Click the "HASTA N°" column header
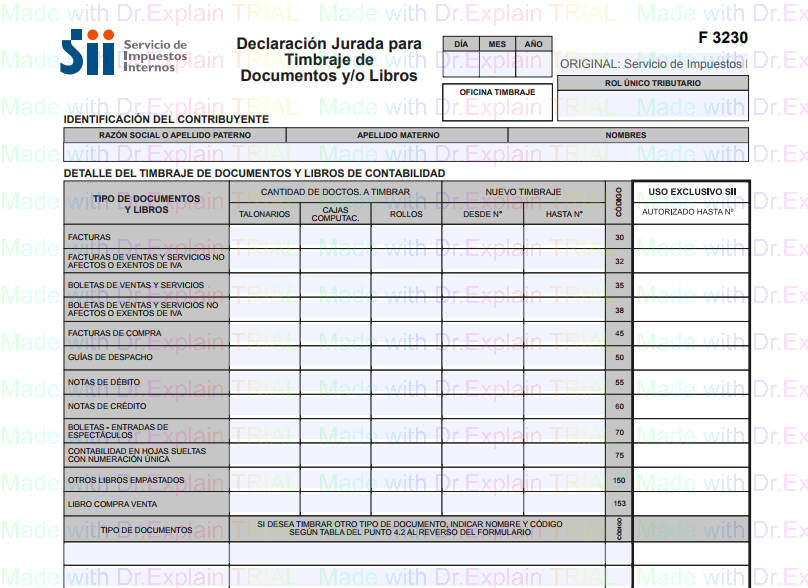 pos(564,214)
